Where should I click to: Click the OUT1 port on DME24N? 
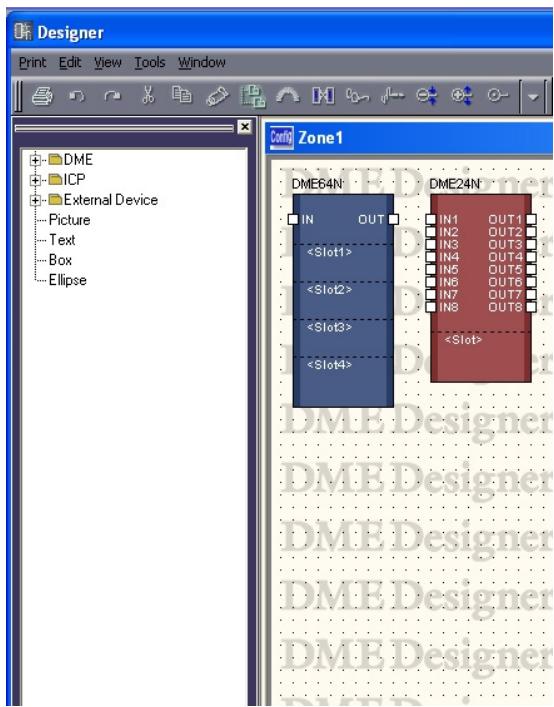click(531, 220)
